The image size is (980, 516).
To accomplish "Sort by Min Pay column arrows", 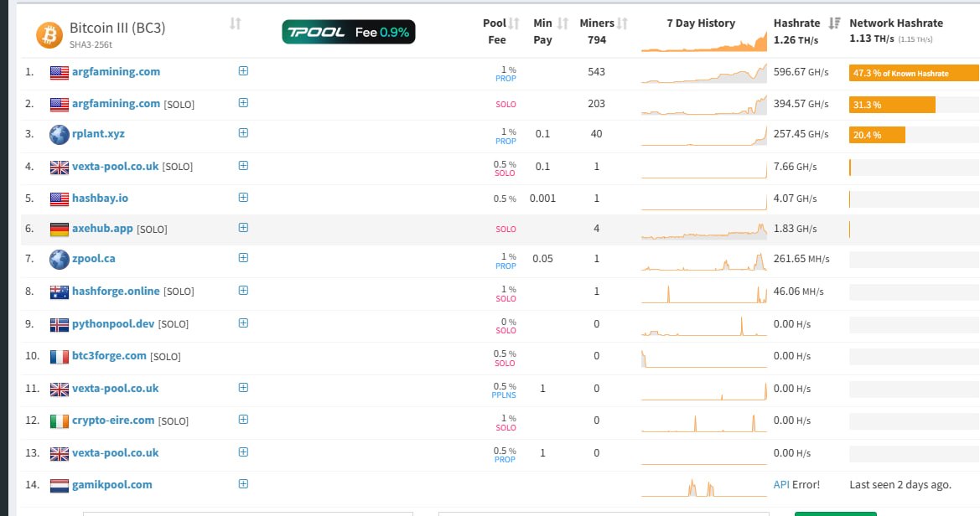I will coord(563,23).
